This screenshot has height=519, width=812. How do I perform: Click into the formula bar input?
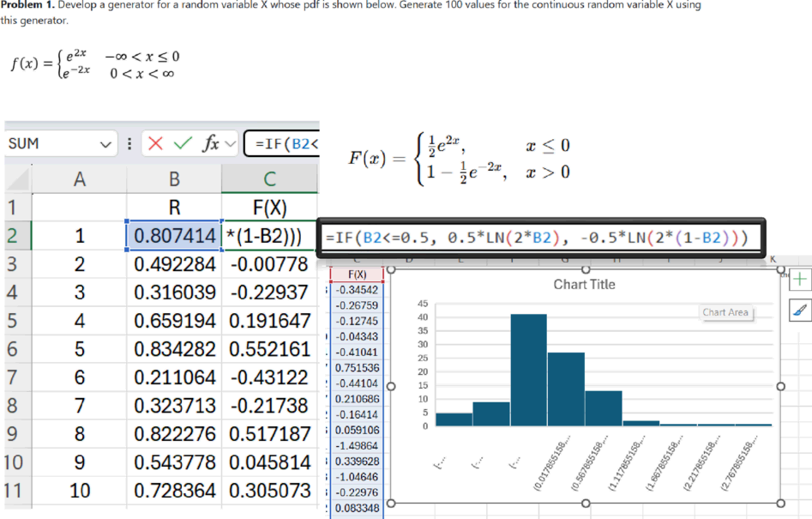pyautogui.click(x=282, y=143)
